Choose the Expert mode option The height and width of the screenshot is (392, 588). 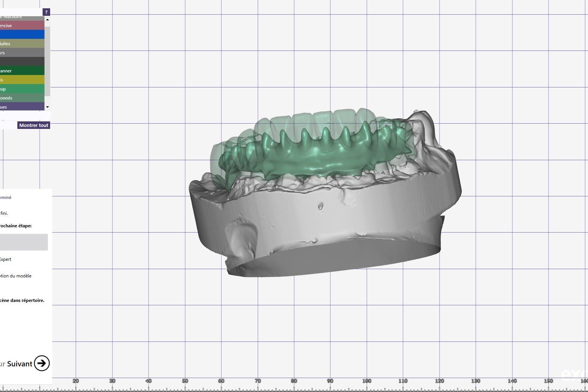point(6,259)
